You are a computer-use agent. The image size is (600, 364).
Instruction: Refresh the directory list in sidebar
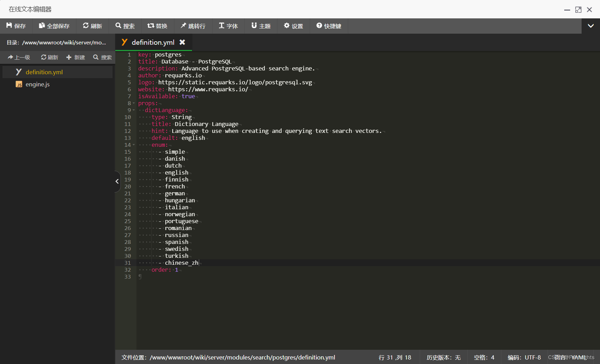(x=50, y=57)
